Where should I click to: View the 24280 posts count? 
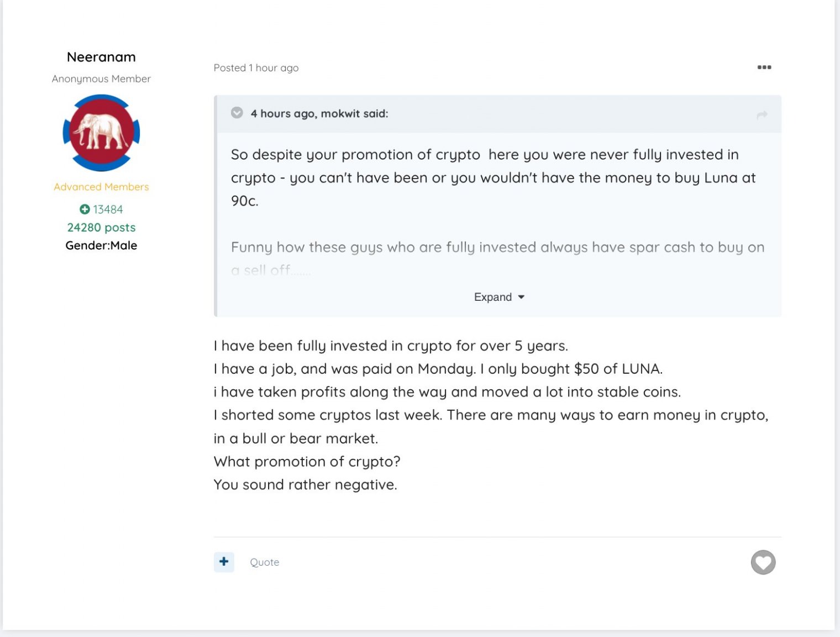101,227
